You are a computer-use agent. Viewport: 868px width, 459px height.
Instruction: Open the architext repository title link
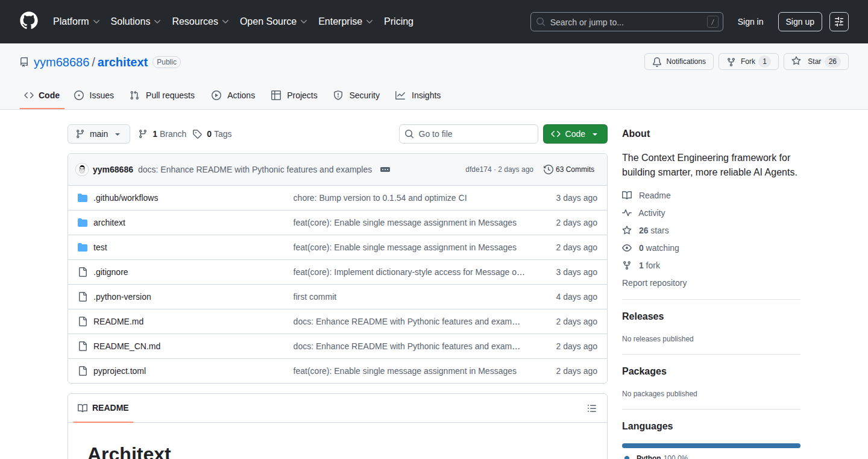pos(123,62)
